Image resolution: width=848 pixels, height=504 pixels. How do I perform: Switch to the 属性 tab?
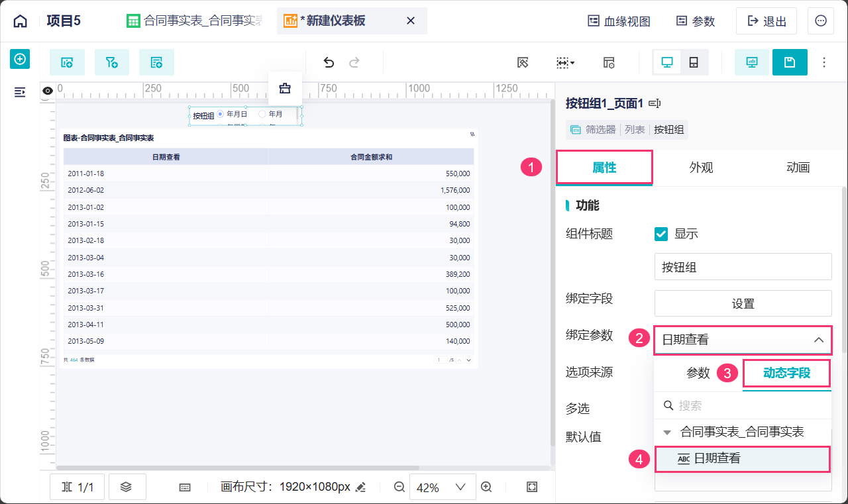pos(604,168)
